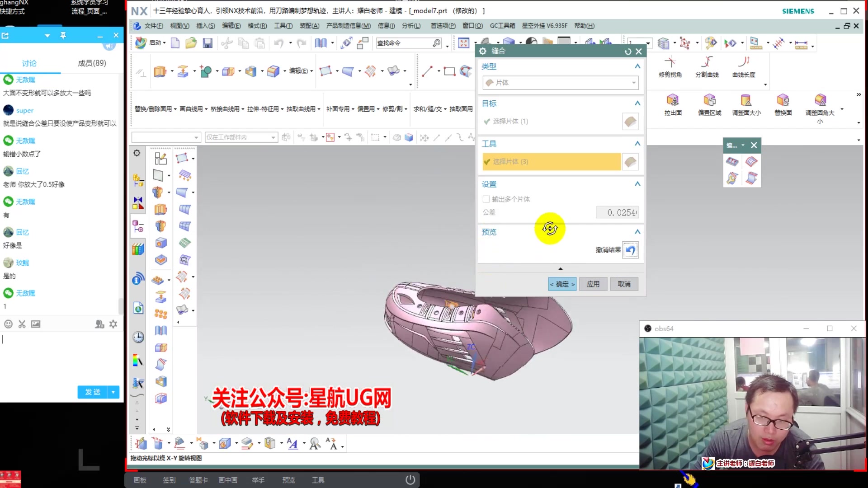Click the Tolerance value field
This screenshot has width=868, height=488.
coord(617,212)
